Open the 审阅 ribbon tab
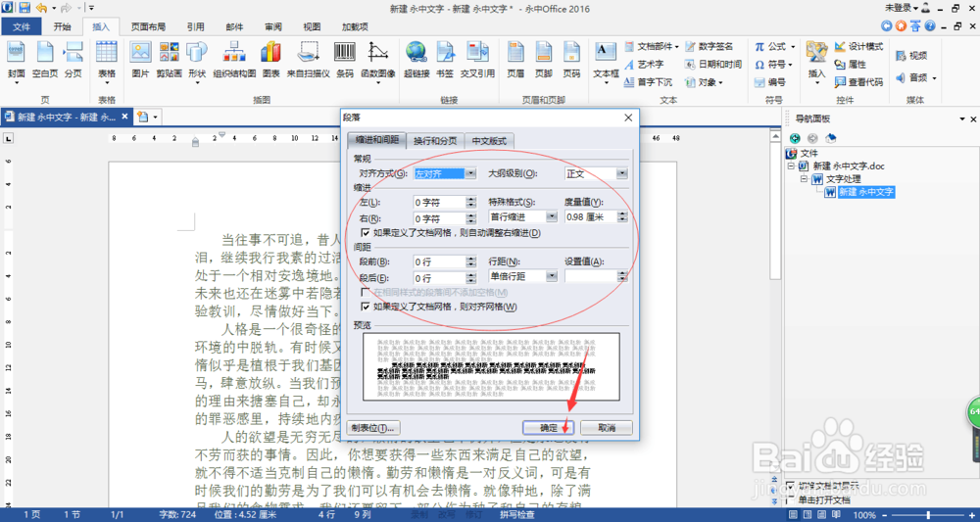 pos(272,26)
